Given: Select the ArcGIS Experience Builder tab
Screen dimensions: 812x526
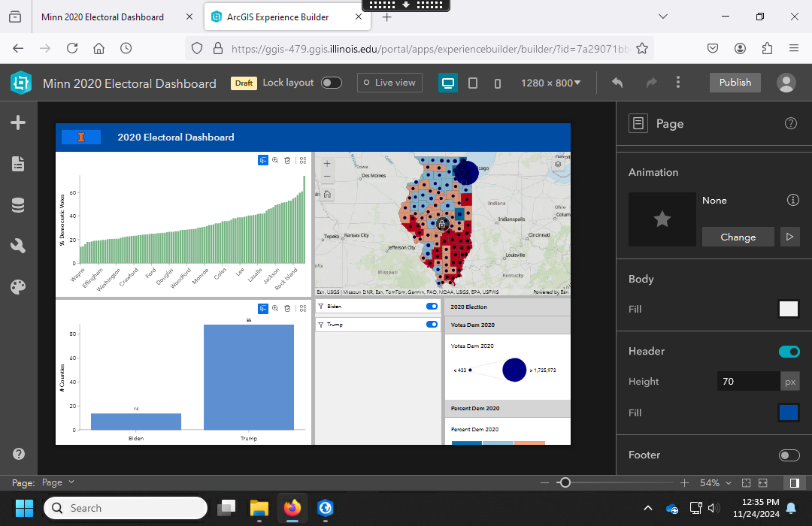Looking at the screenshot, I should [280, 17].
